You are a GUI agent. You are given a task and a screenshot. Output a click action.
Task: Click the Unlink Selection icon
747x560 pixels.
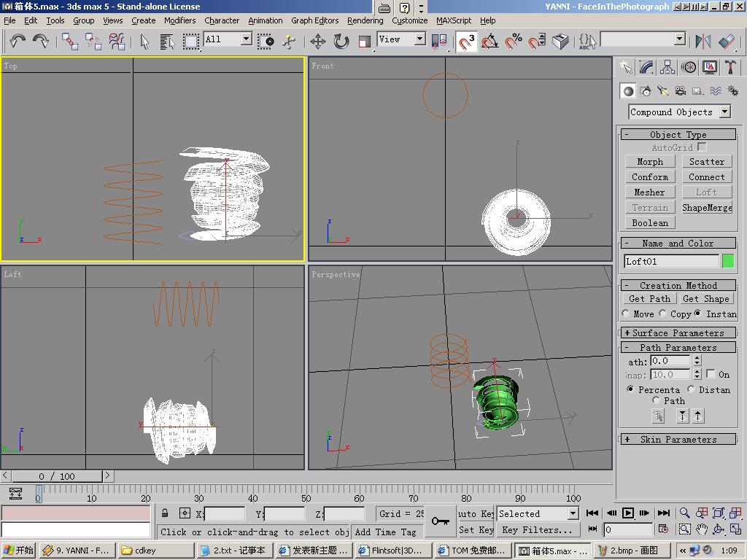(x=93, y=42)
